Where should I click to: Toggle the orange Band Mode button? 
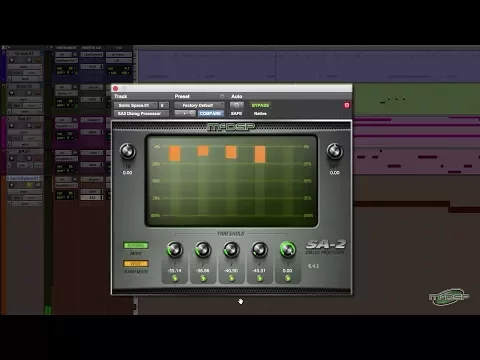click(x=136, y=264)
